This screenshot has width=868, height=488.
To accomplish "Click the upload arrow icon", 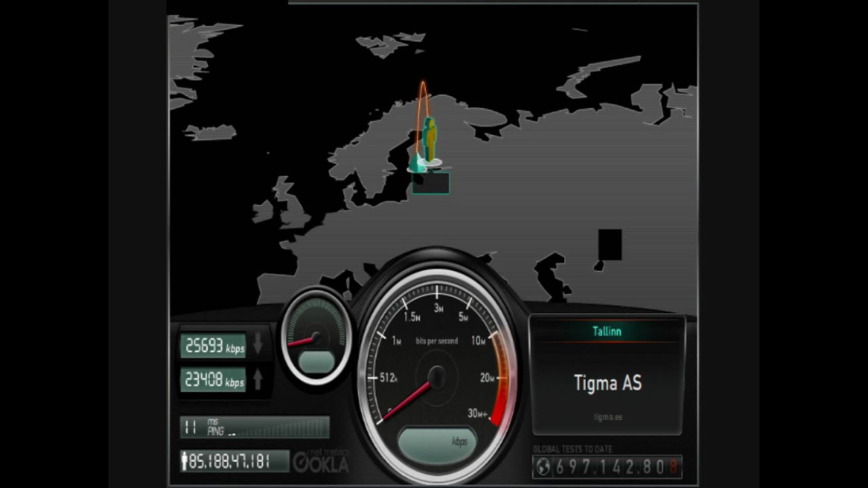I will click(258, 380).
